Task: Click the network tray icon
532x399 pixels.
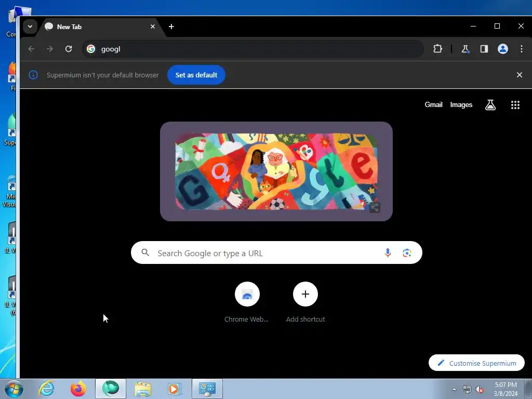Action: [x=467, y=389]
